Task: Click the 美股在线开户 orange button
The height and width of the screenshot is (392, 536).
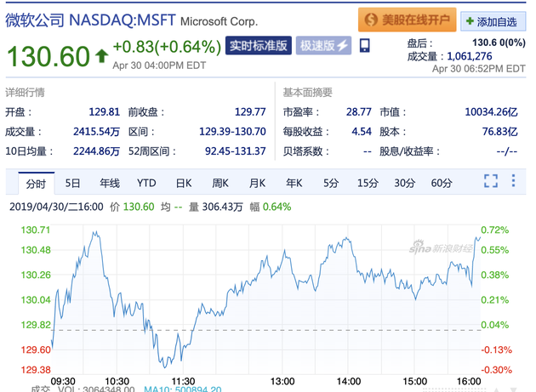Action: point(408,20)
